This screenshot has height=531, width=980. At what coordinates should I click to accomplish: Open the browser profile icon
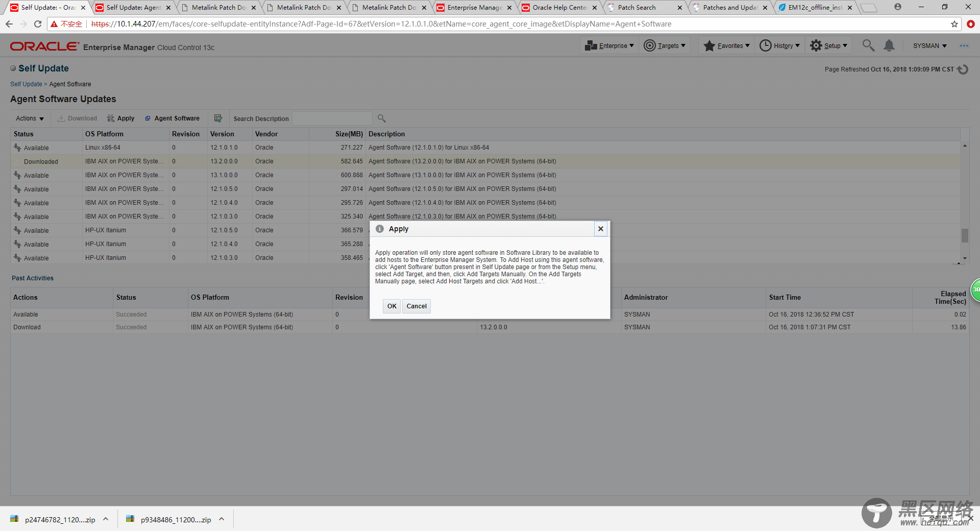[x=898, y=7]
